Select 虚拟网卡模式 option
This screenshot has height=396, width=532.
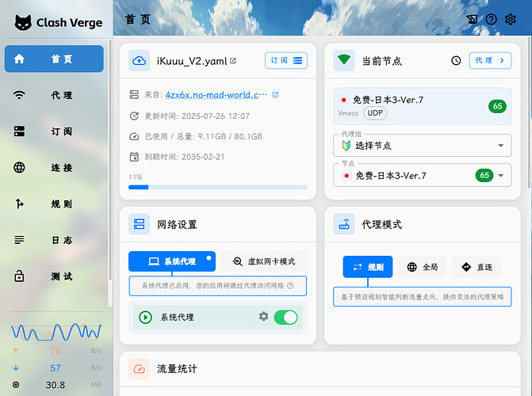[264, 261]
